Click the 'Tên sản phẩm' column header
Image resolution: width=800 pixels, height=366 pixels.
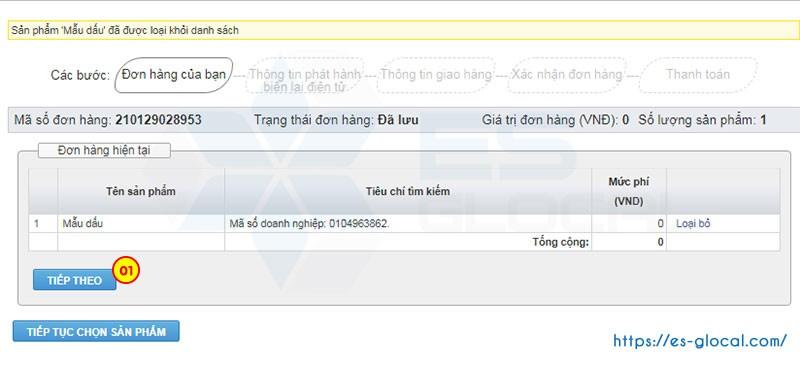click(141, 191)
